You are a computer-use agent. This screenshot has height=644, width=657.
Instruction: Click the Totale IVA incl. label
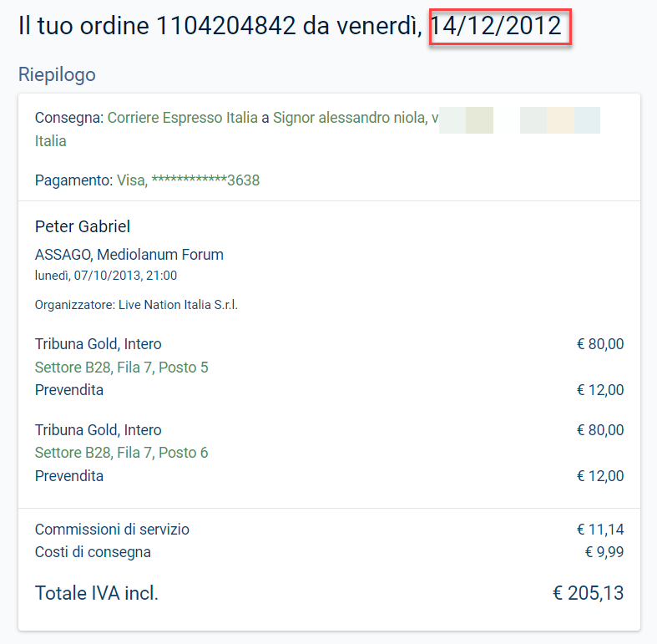[x=97, y=593]
